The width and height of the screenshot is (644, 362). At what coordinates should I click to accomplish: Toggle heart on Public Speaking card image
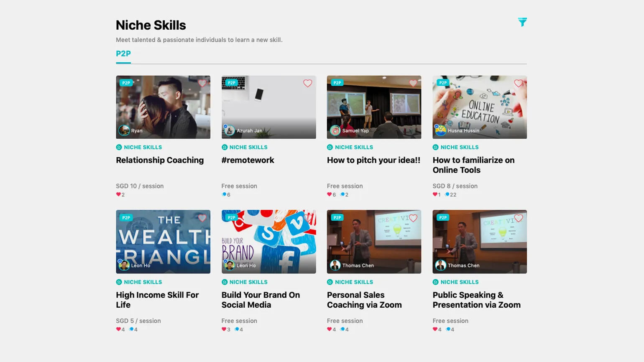click(519, 218)
